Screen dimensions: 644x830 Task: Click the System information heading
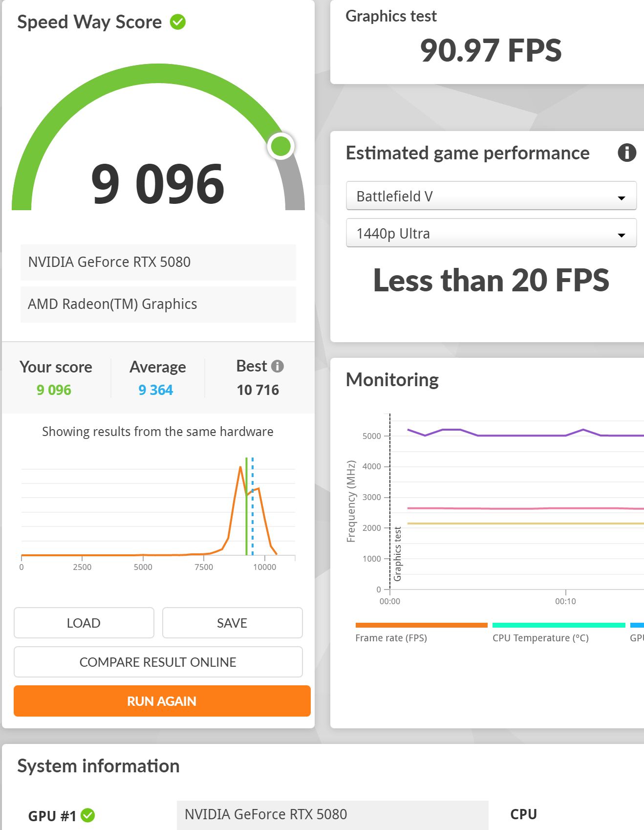(x=98, y=766)
